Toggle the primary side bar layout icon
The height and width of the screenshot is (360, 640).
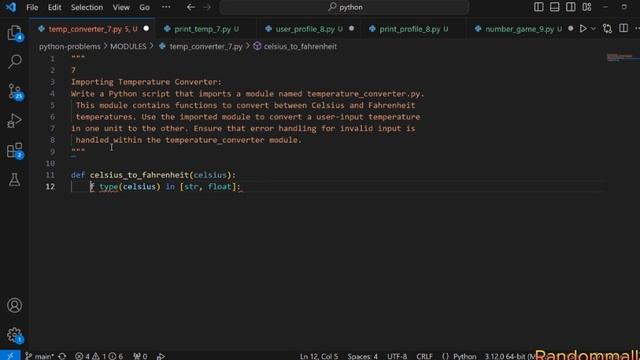(x=539, y=7)
